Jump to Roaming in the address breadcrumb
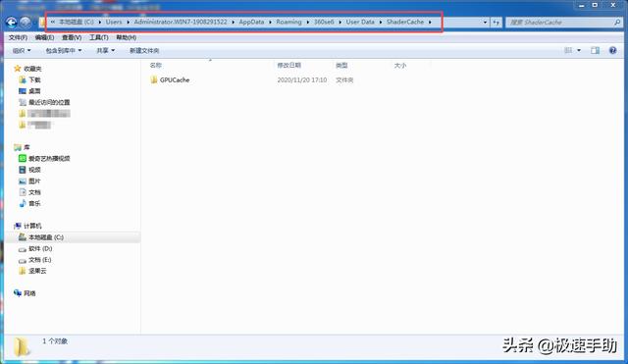 click(x=288, y=22)
